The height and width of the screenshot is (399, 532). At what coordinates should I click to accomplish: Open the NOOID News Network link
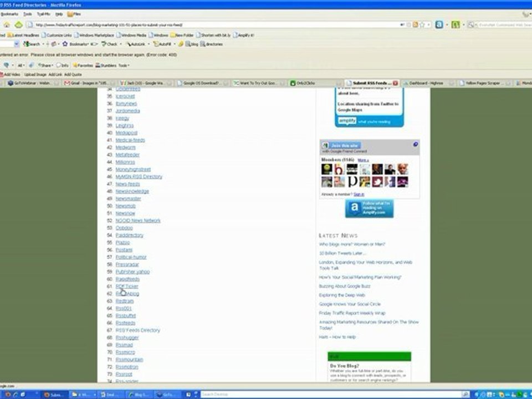(x=138, y=221)
